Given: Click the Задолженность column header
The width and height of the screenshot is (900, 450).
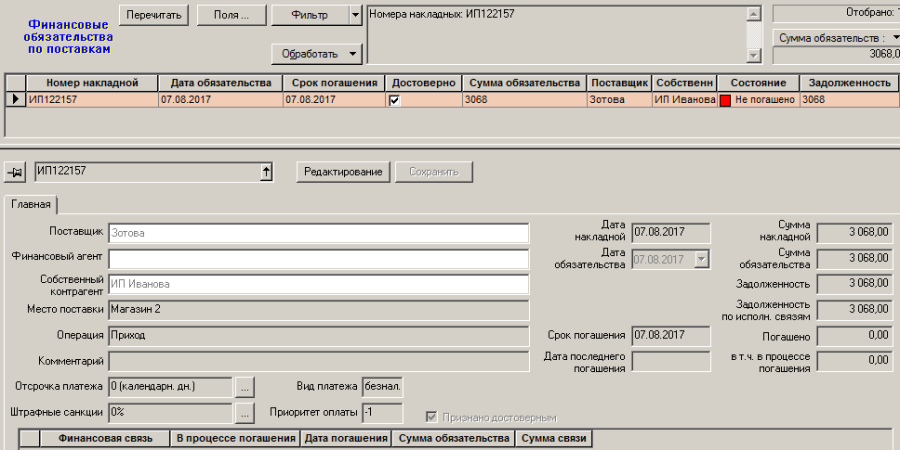Looking at the screenshot, I should coord(849,83).
